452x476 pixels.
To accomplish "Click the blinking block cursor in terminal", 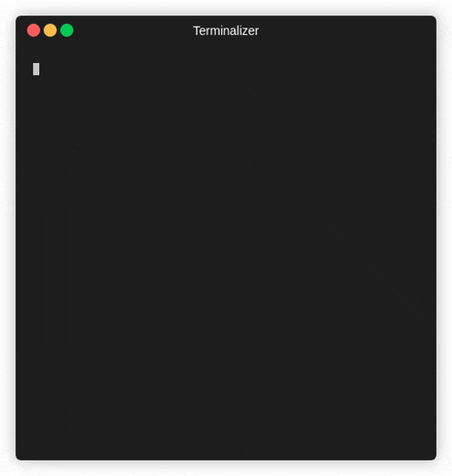I will 36,69.
